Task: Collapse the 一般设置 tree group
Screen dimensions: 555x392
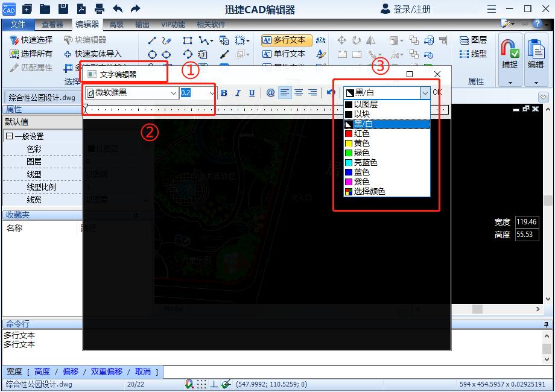Action: (9, 136)
